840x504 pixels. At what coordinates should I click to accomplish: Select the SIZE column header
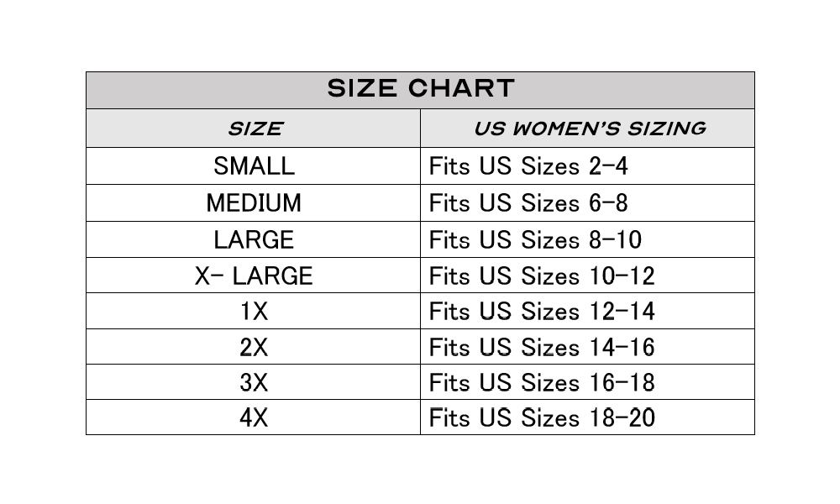click(254, 129)
